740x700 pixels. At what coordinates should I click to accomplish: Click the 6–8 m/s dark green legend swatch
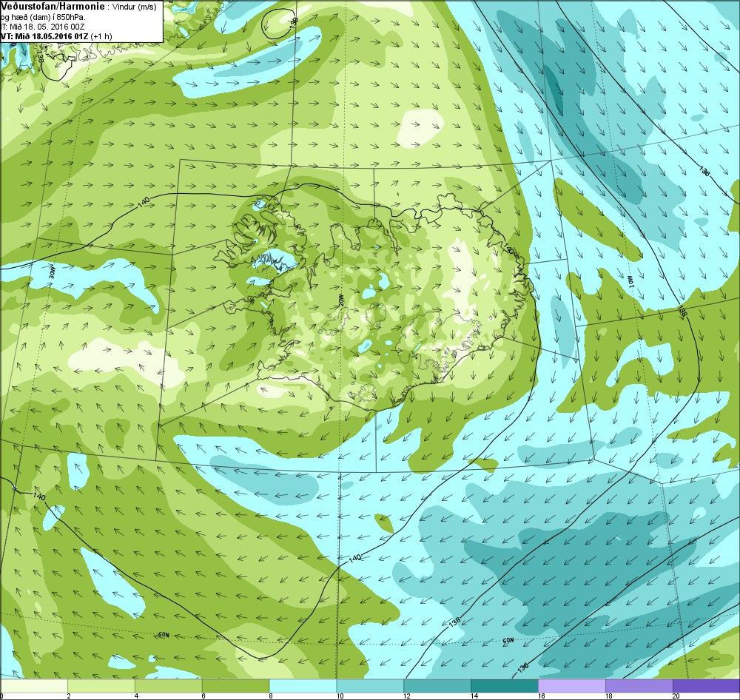[x=235, y=685]
